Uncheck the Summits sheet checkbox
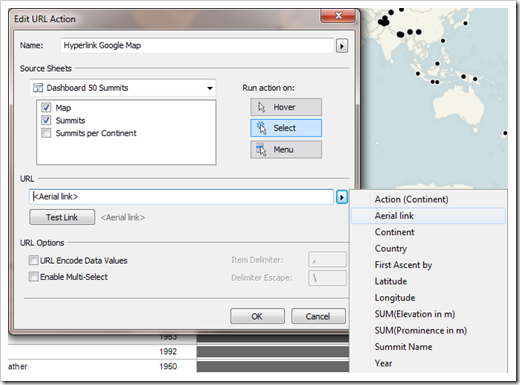520x385 pixels. click(x=46, y=120)
